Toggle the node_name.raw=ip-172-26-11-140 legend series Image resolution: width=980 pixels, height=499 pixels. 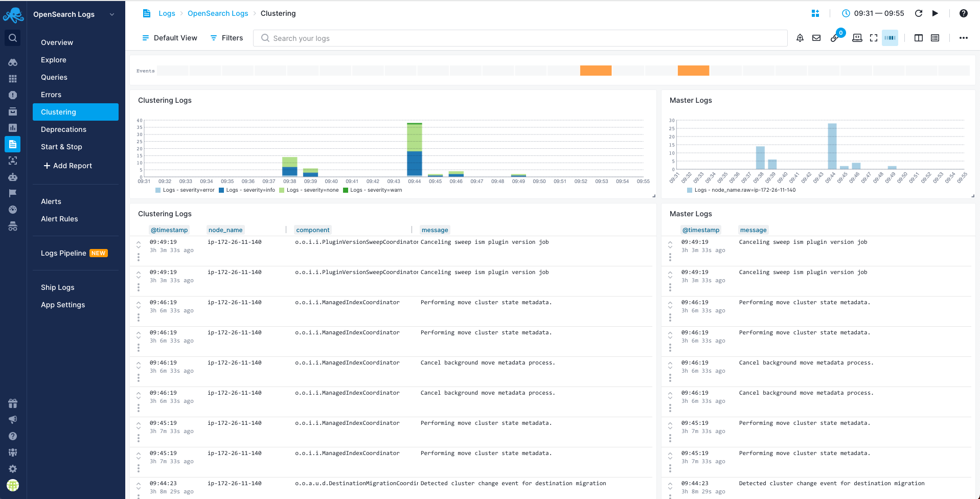(741, 190)
